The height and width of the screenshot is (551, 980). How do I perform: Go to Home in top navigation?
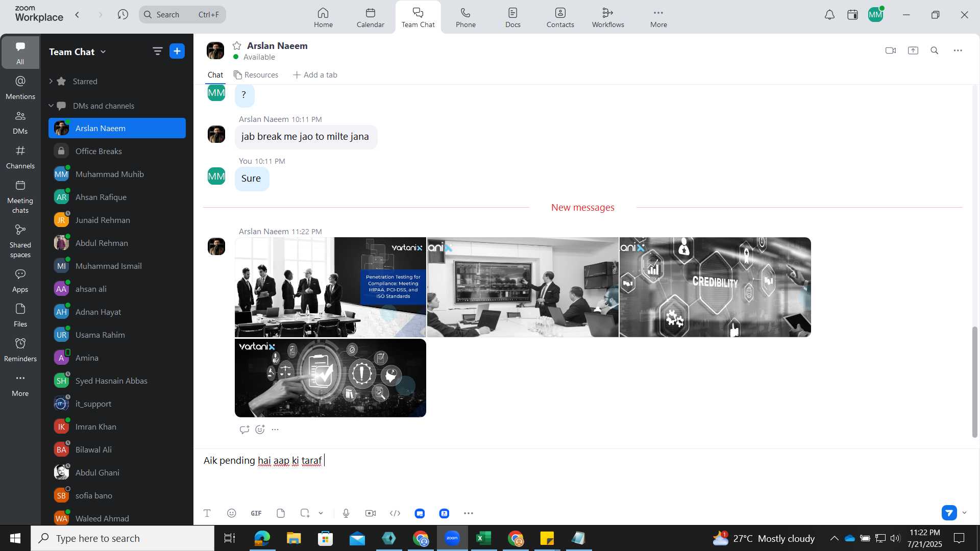click(x=323, y=17)
